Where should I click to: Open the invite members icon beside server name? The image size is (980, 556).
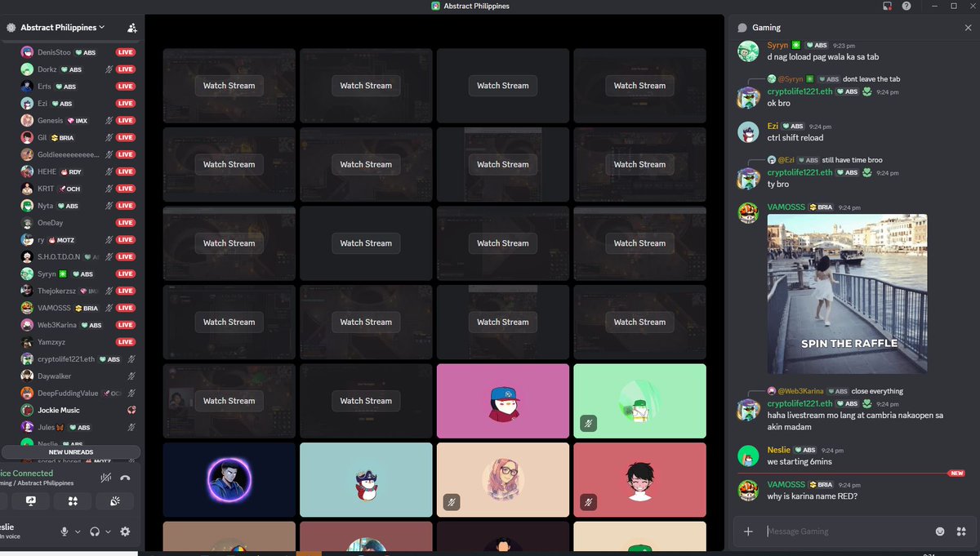tap(132, 28)
